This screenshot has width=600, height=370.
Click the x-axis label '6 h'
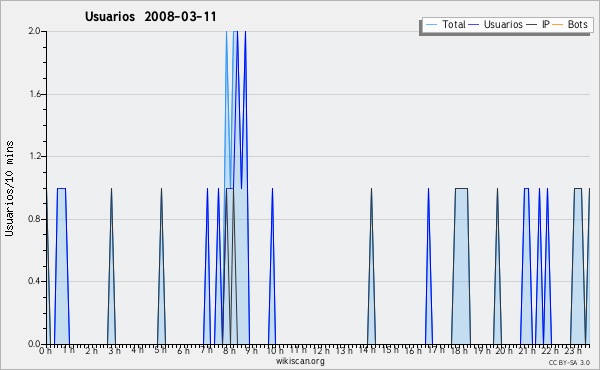183,351
